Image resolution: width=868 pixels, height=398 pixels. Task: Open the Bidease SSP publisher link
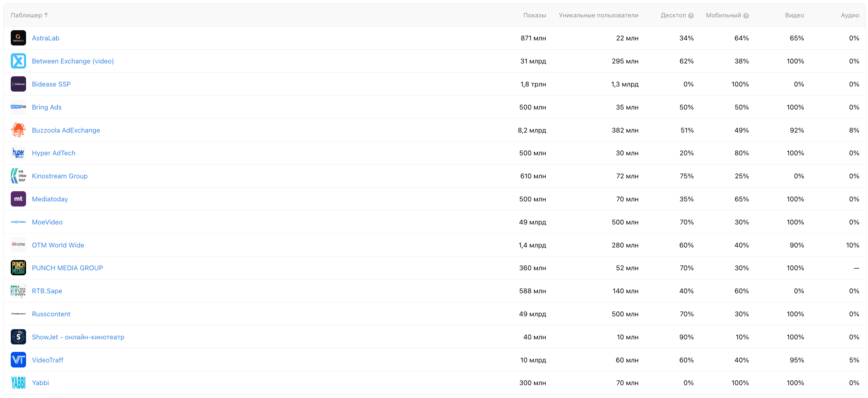(x=51, y=84)
